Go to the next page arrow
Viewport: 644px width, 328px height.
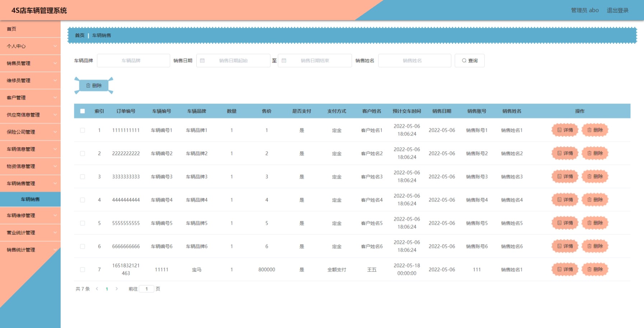pos(117,289)
